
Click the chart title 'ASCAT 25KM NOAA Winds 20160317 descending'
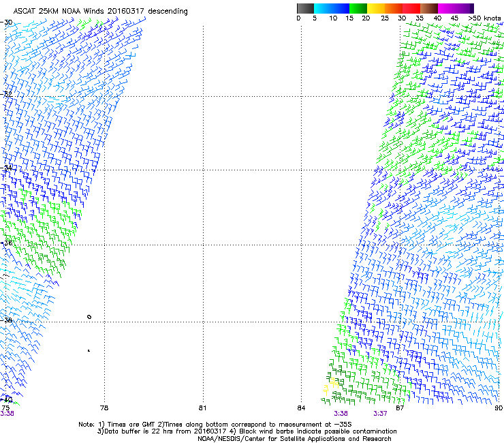[x=100, y=12]
